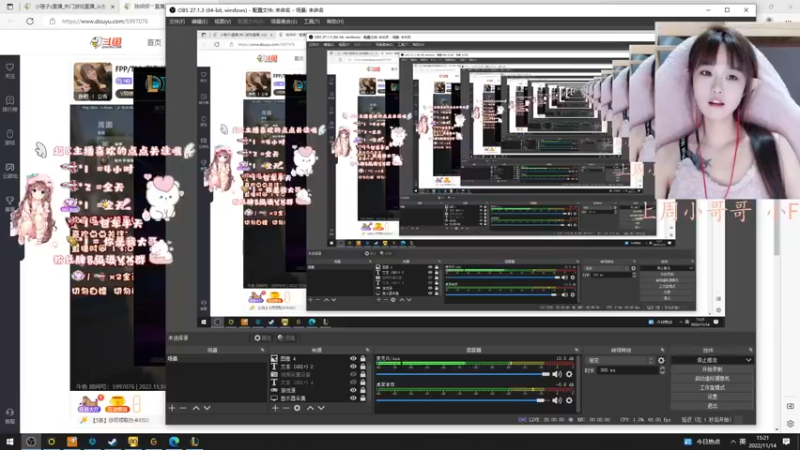Move source up with the up arrow in Sources panel
This screenshot has width=800, height=450.
tap(310, 408)
